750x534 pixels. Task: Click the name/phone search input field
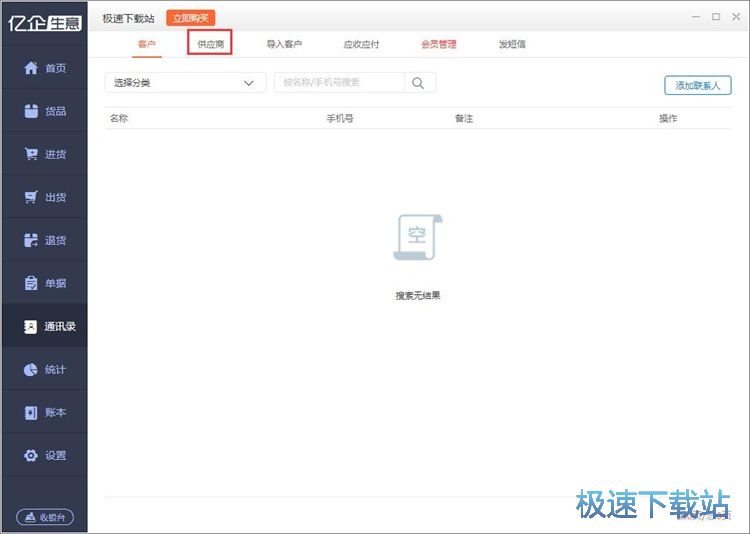point(339,84)
